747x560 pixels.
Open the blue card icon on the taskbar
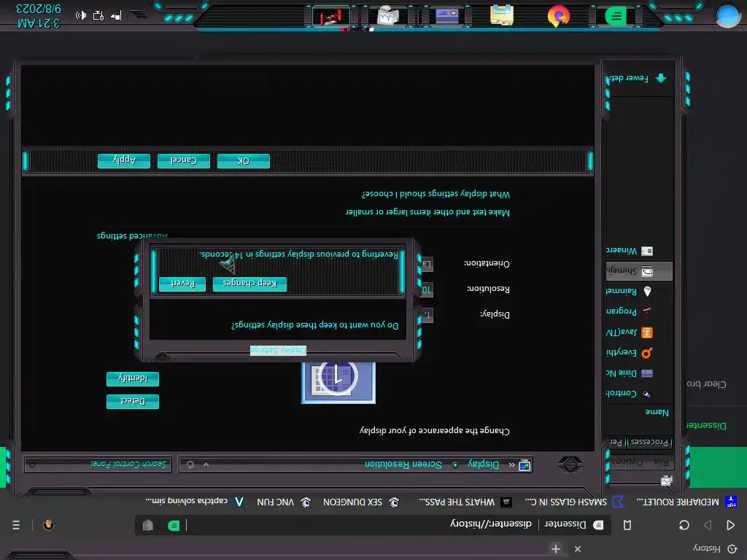447,16
